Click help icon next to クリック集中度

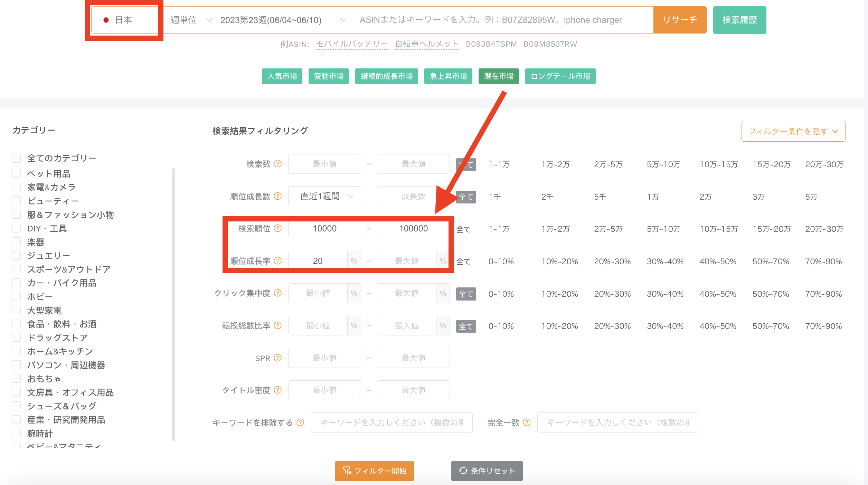pyautogui.click(x=278, y=293)
